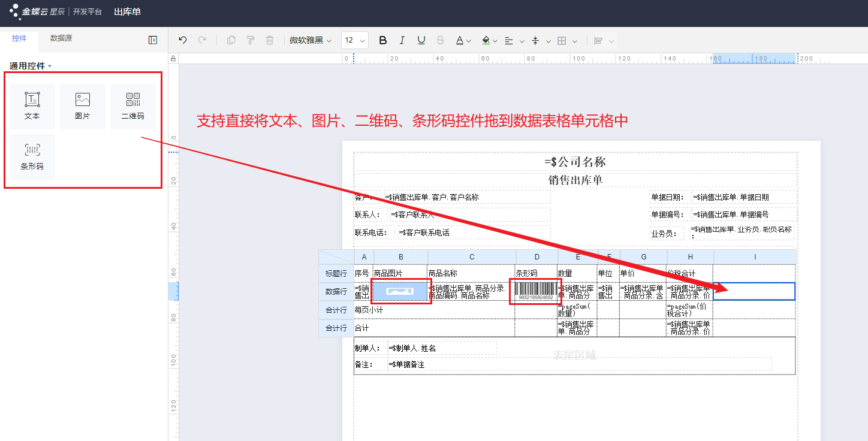Select the customer name field 客户.客户名称
Screen dimensions: 868x441
(x=467, y=197)
